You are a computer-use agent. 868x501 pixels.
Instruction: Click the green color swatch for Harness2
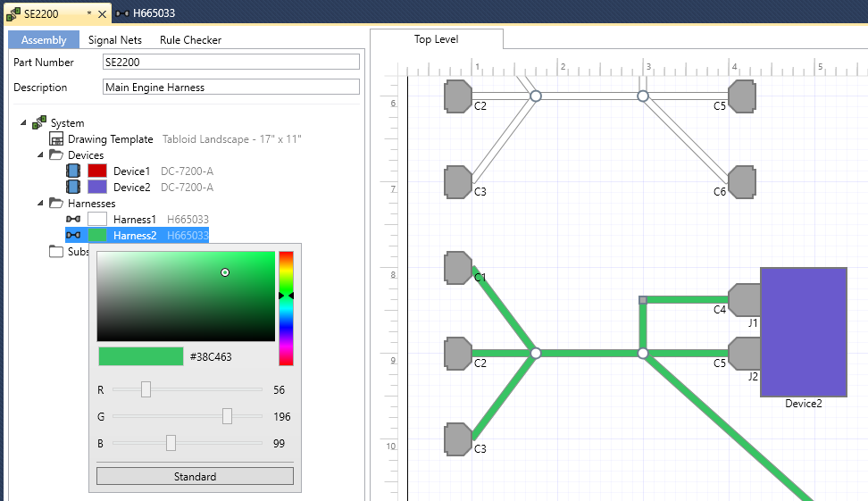(x=96, y=235)
